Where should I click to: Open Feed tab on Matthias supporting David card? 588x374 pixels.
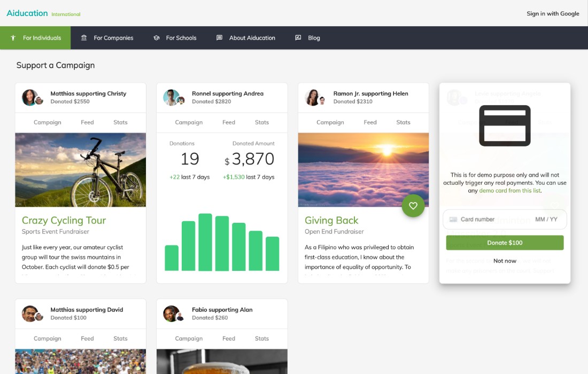click(x=87, y=338)
